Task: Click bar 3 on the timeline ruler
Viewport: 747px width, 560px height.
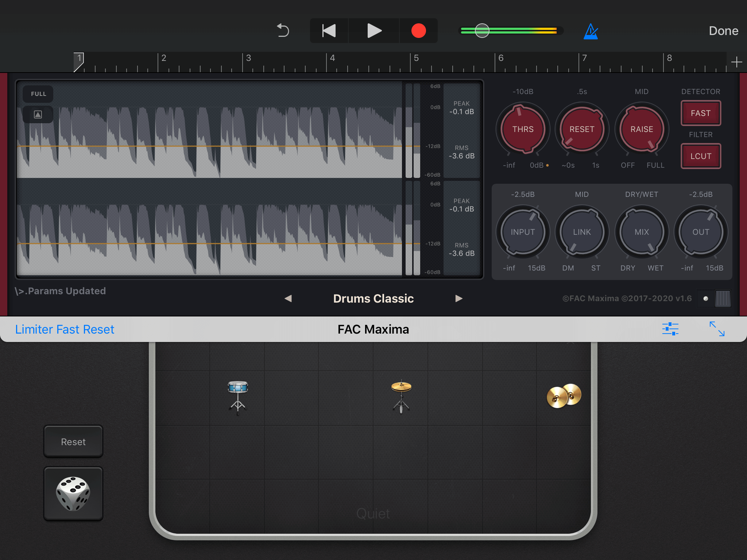Action: click(x=248, y=58)
